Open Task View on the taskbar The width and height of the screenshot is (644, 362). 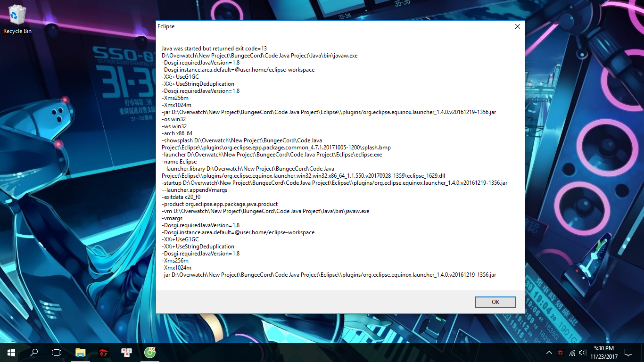point(57,353)
